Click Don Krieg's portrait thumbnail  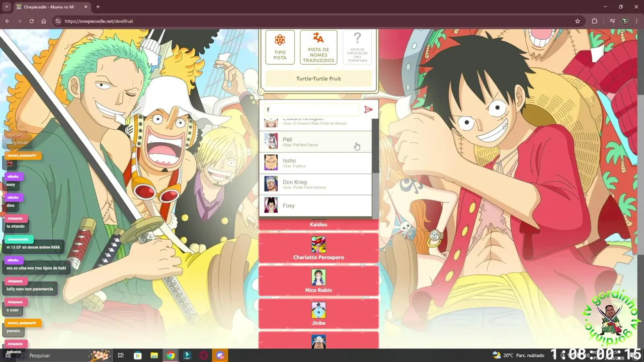coord(271,184)
